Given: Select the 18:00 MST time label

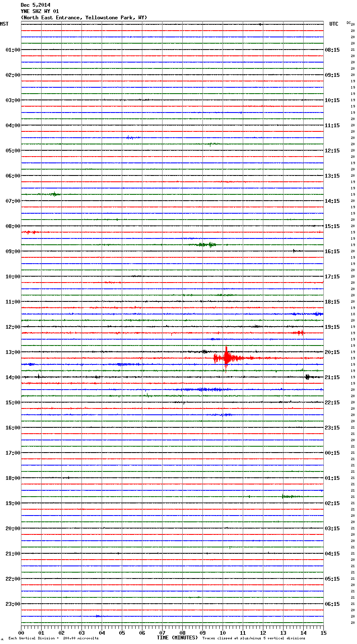Looking at the screenshot, I should click(13, 478).
